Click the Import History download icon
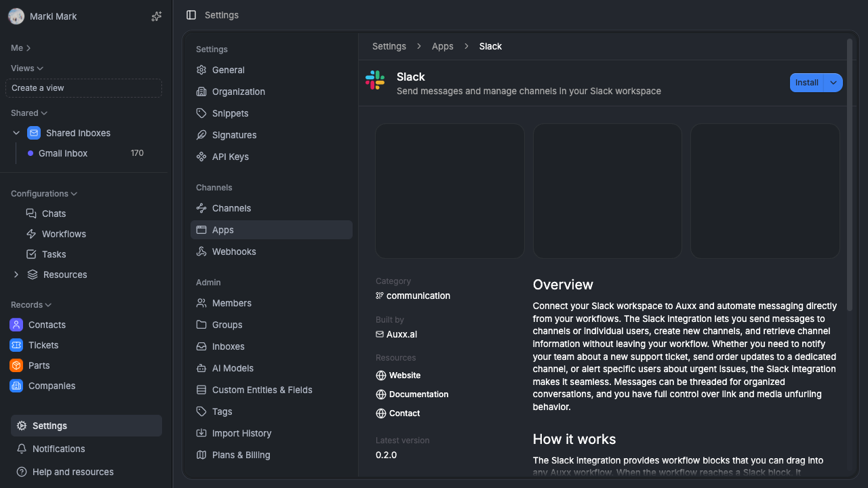 point(201,433)
